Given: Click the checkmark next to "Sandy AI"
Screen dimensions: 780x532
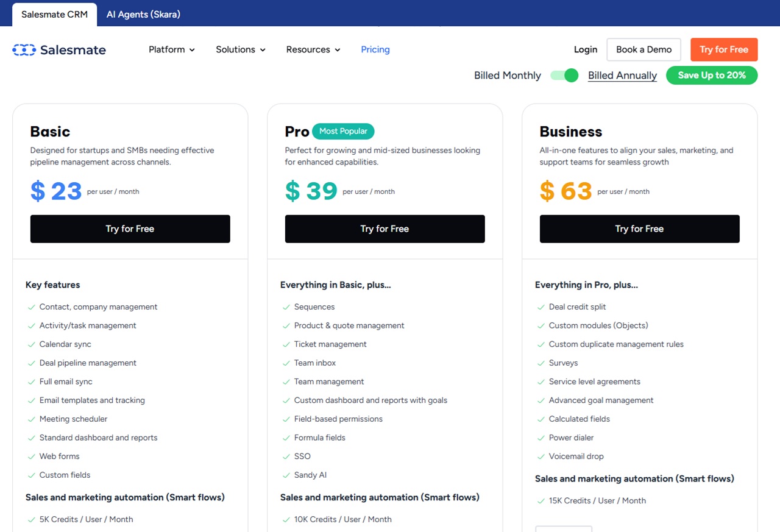Looking at the screenshot, I should [x=286, y=475].
